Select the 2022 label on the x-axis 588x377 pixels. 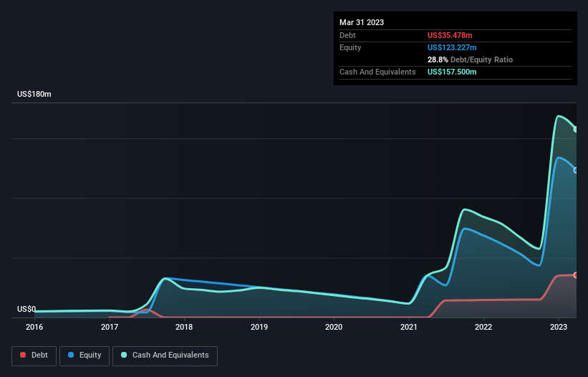pos(483,327)
